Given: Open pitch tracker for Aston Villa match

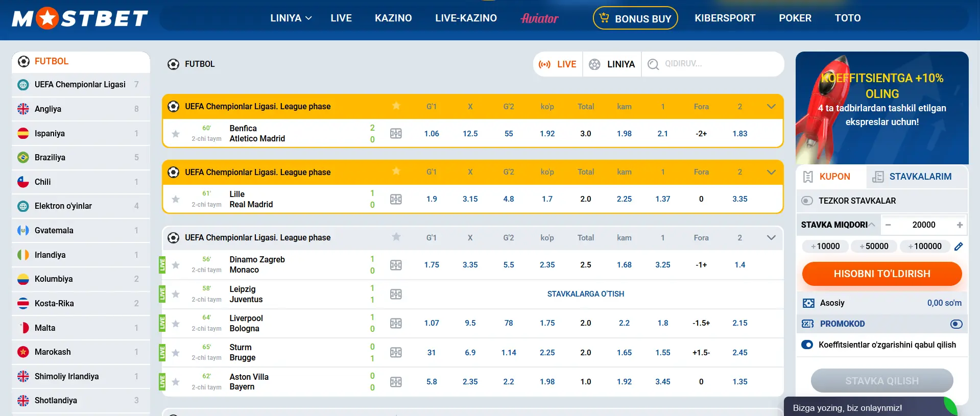Looking at the screenshot, I should [x=396, y=382].
